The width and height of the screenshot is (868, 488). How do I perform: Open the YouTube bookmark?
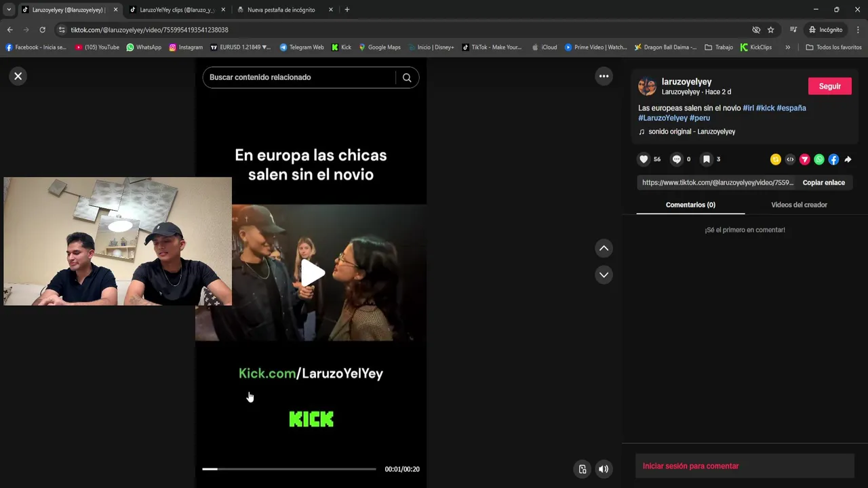(x=97, y=47)
